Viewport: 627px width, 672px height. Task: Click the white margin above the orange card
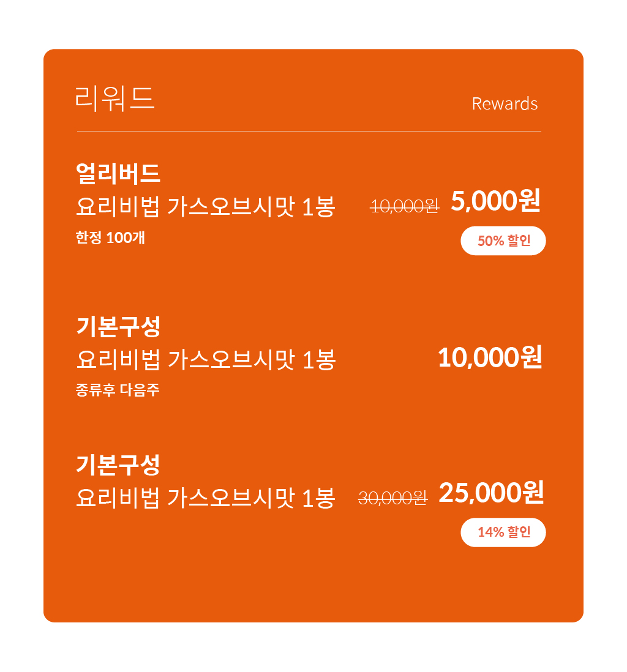tap(313, 24)
